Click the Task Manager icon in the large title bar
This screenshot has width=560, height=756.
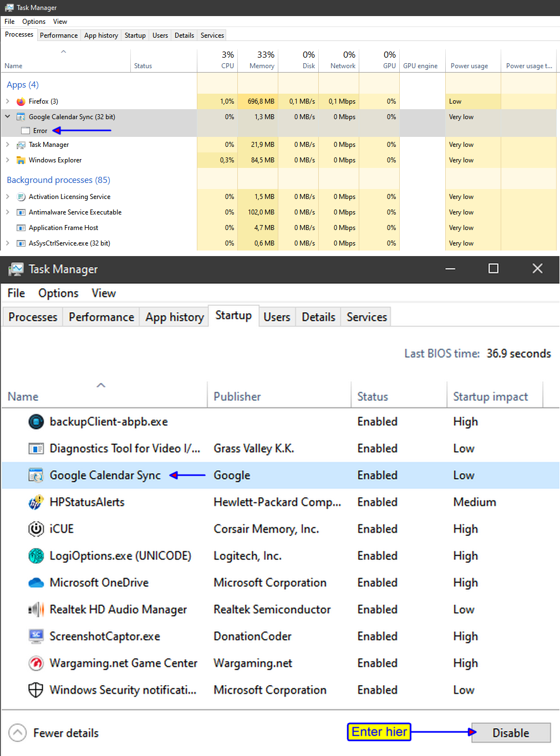click(x=16, y=269)
